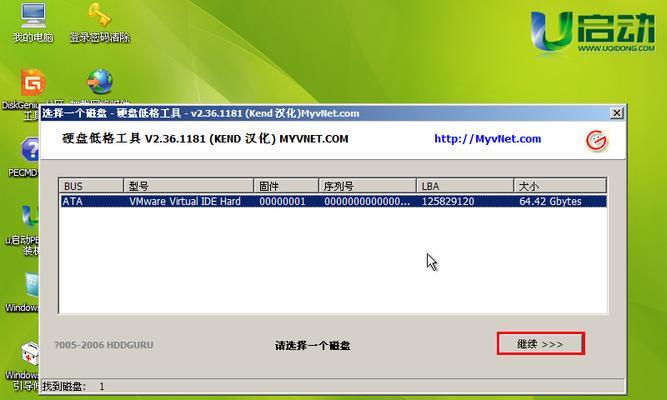The height and width of the screenshot is (400, 667).
Task: Open the Windows boot repair first-aid icon
Action: tap(30, 353)
